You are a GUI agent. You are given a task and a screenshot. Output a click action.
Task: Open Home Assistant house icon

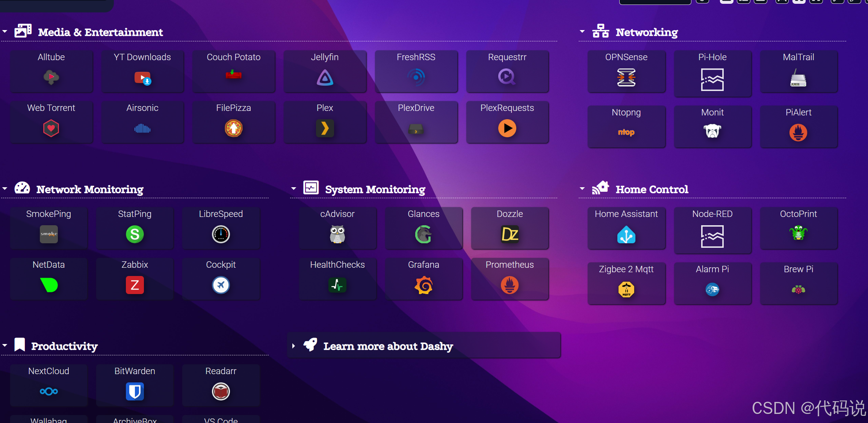(x=626, y=234)
